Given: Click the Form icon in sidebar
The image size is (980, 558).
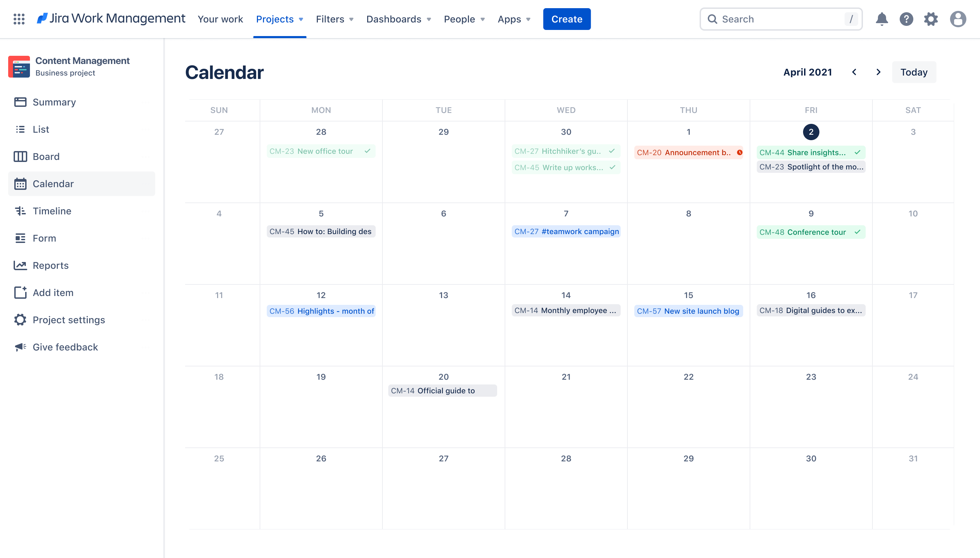Looking at the screenshot, I should 20,237.
